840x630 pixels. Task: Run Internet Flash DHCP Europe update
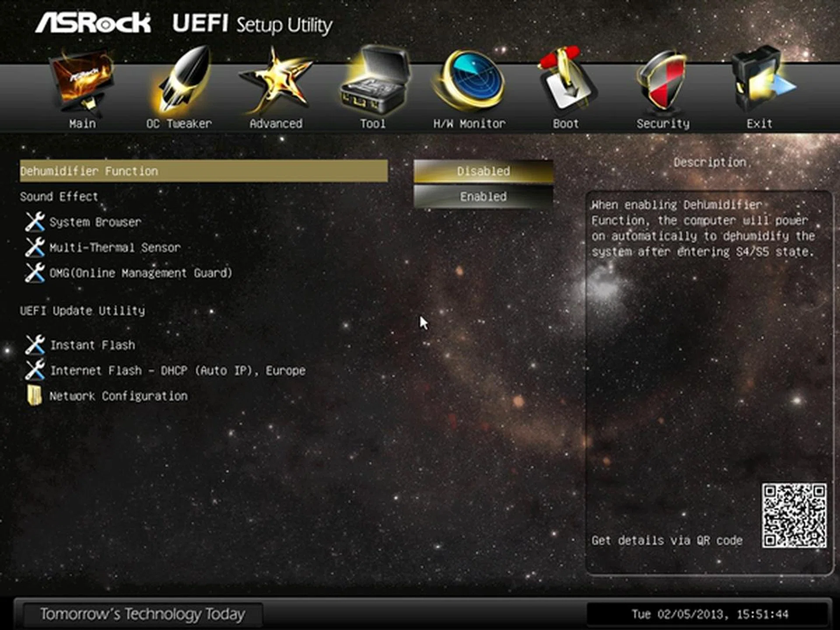click(x=178, y=371)
